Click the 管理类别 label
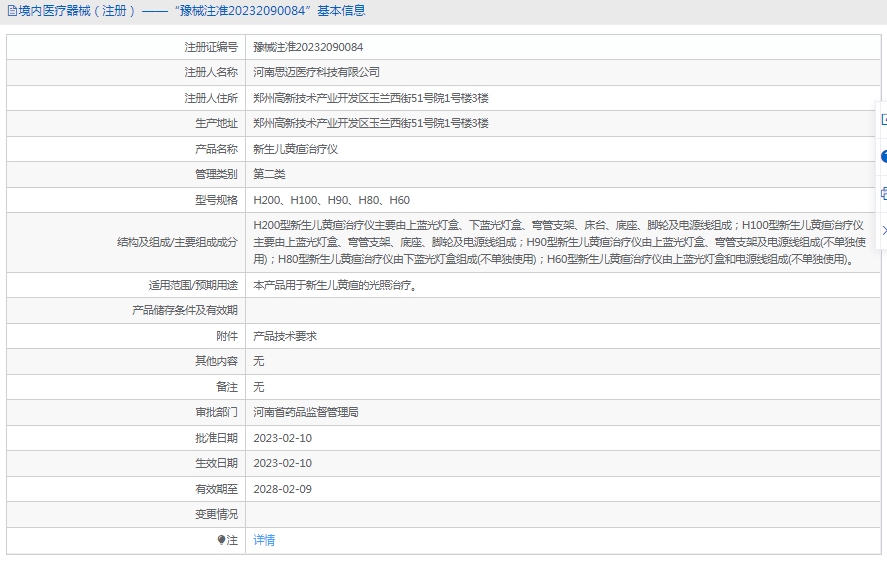 pos(217,174)
